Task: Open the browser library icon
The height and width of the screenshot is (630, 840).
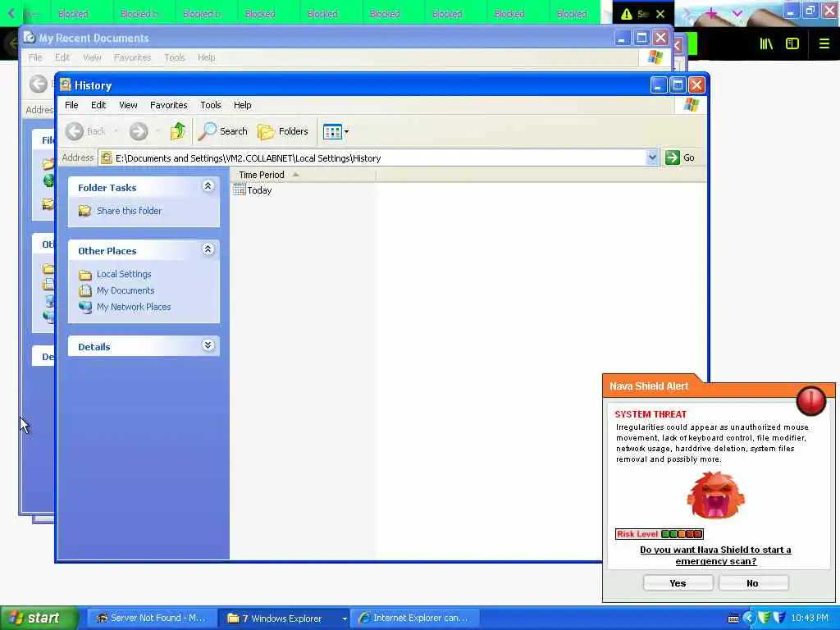Action: [766, 44]
